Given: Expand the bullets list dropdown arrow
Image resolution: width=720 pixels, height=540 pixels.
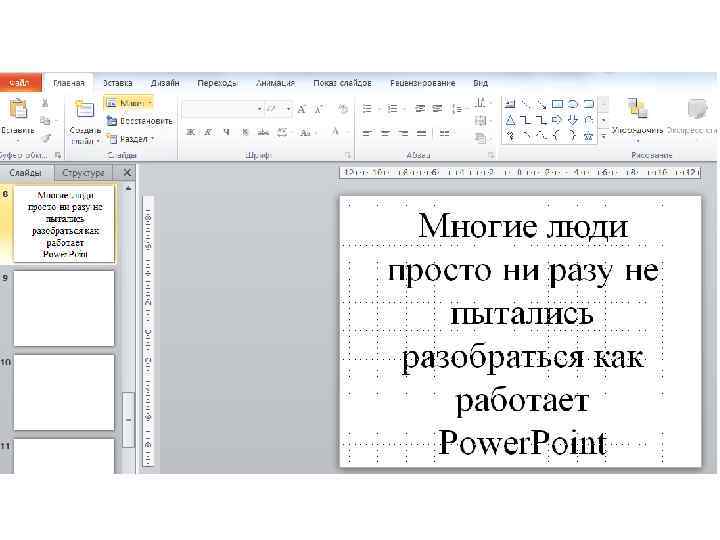Looking at the screenshot, I should pos(379,109).
